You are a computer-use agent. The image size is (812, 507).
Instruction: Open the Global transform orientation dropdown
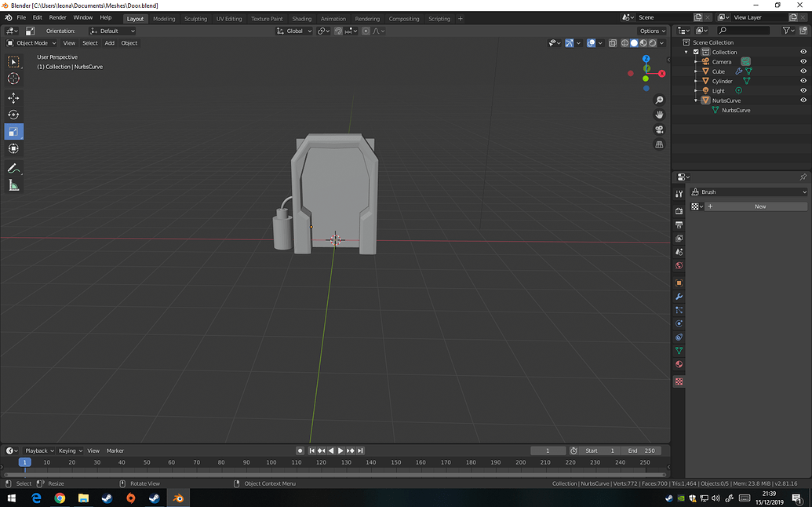[x=294, y=31]
